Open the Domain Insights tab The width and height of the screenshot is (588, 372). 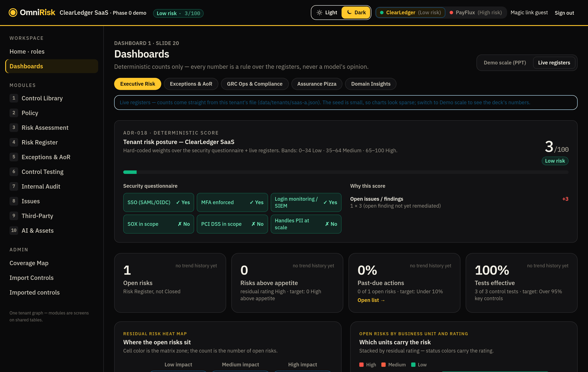click(x=371, y=84)
